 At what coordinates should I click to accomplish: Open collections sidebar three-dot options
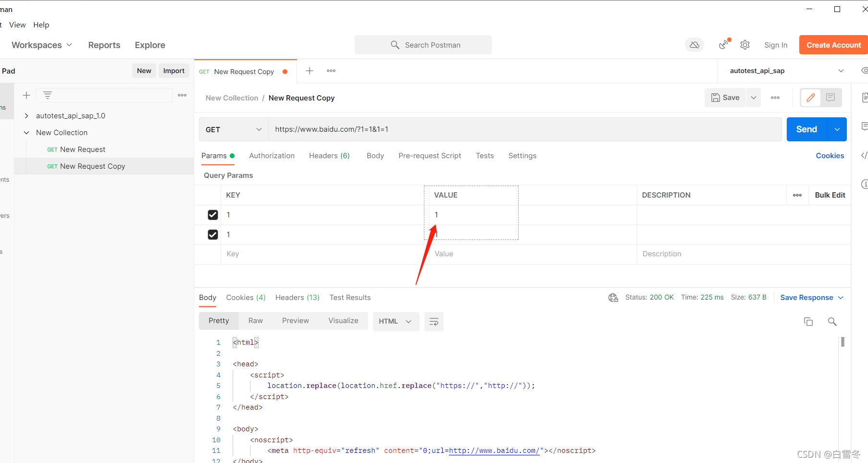[x=182, y=95]
